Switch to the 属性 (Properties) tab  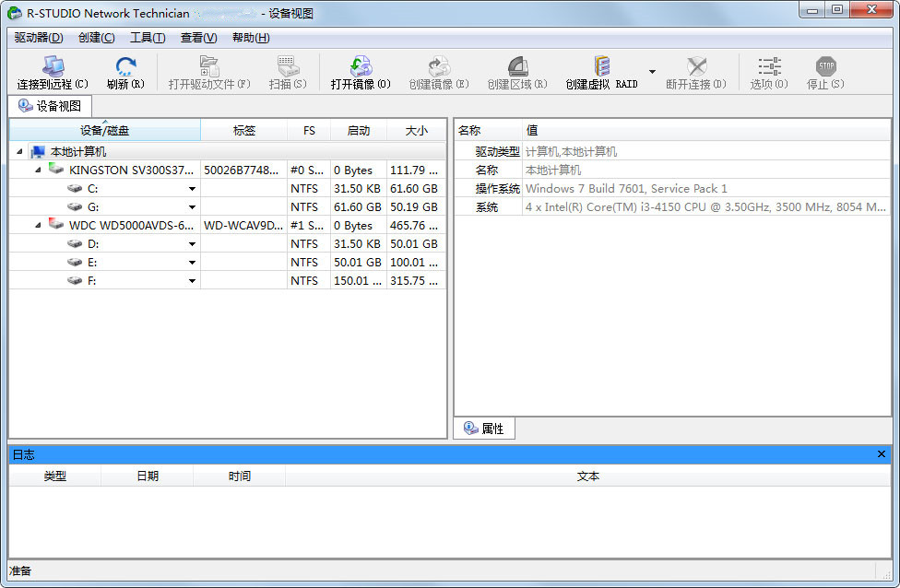tap(483, 428)
